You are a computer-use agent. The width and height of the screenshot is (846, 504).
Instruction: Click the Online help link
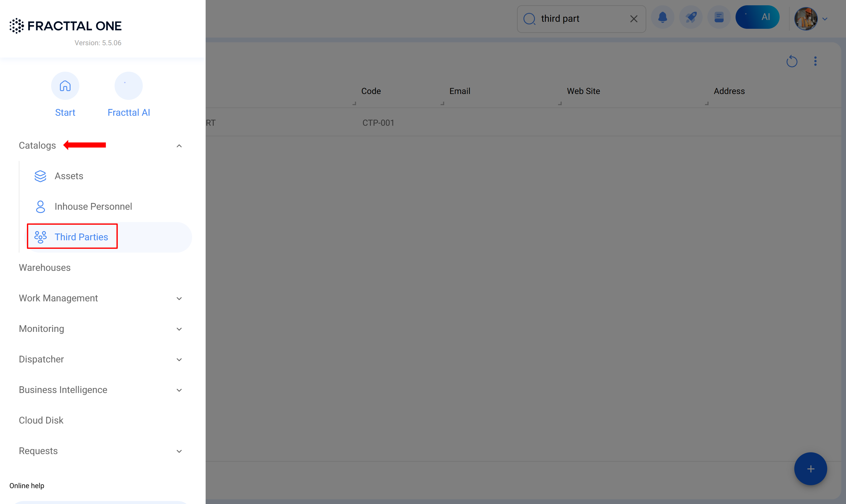pos(26,486)
